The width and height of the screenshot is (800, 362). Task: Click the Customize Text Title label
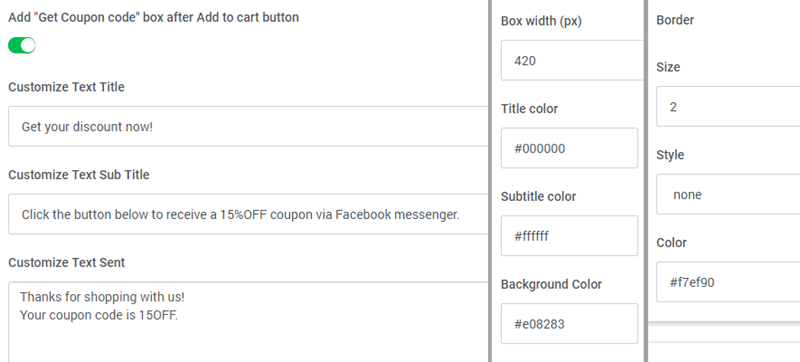[x=66, y=87]
